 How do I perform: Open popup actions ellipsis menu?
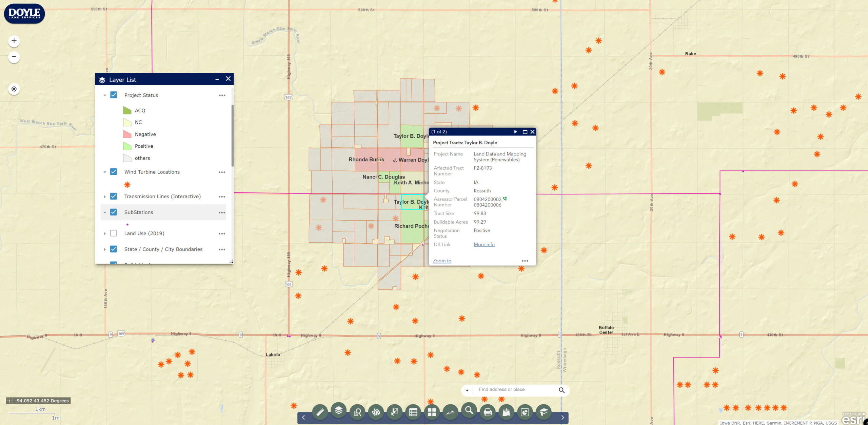[x=525, y=261]
